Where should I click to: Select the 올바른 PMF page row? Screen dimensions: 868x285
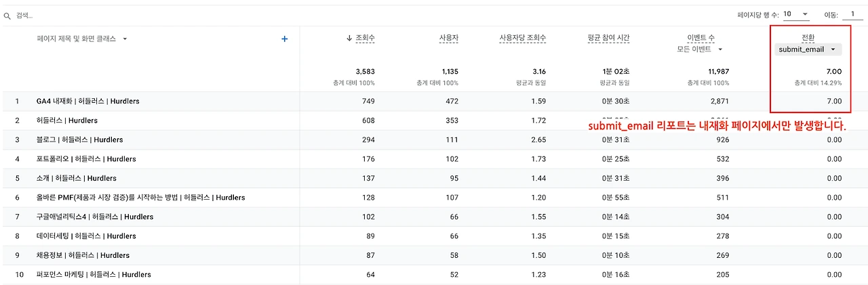[140, 198]
